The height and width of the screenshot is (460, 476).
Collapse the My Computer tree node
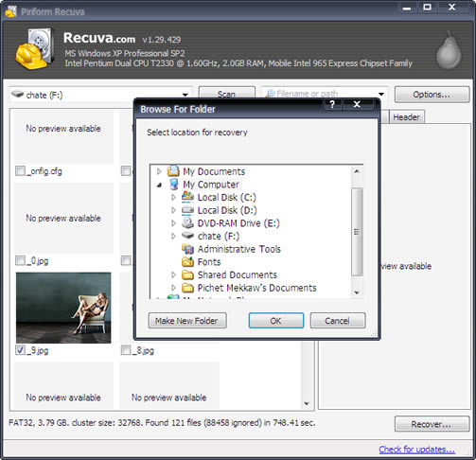pos(159,185)
